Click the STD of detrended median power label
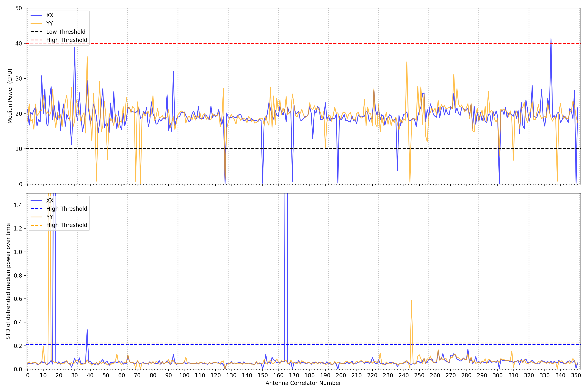Viewport: 588px width, 392px height. [8, 281]
